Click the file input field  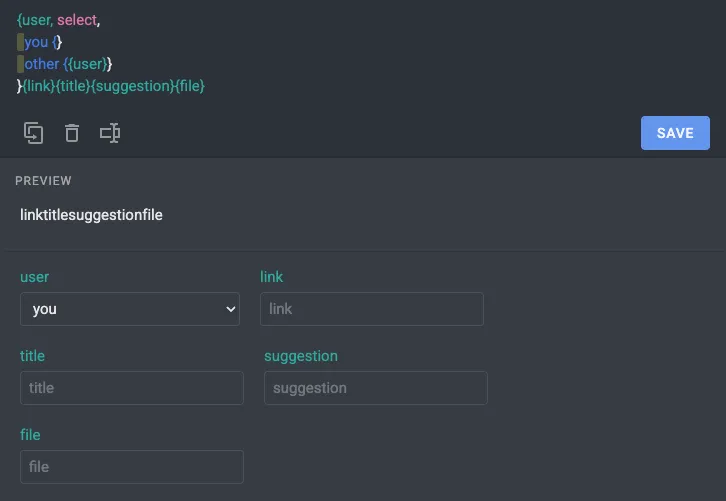(x=131, y=467)
